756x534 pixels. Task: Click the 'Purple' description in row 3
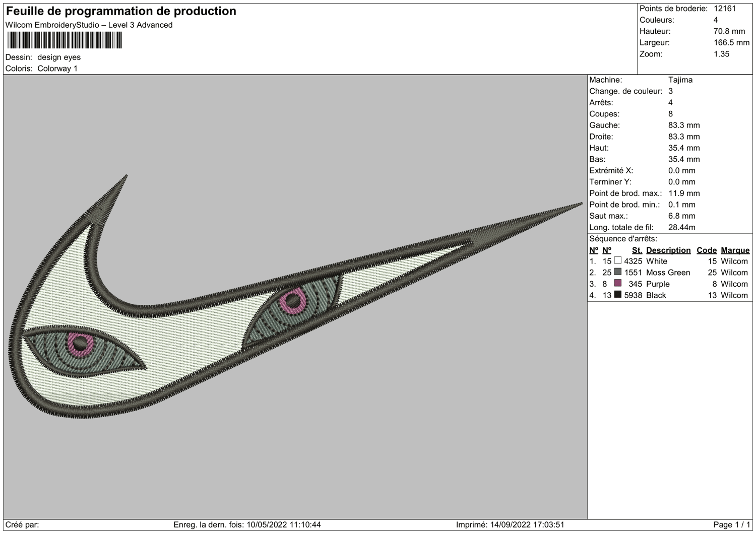[x=658, y=284]
